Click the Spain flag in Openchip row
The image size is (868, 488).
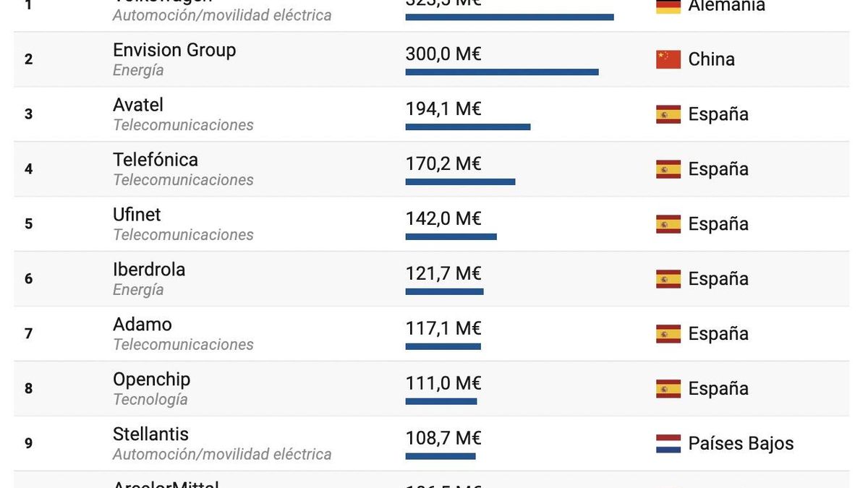[x=668, y=389]
